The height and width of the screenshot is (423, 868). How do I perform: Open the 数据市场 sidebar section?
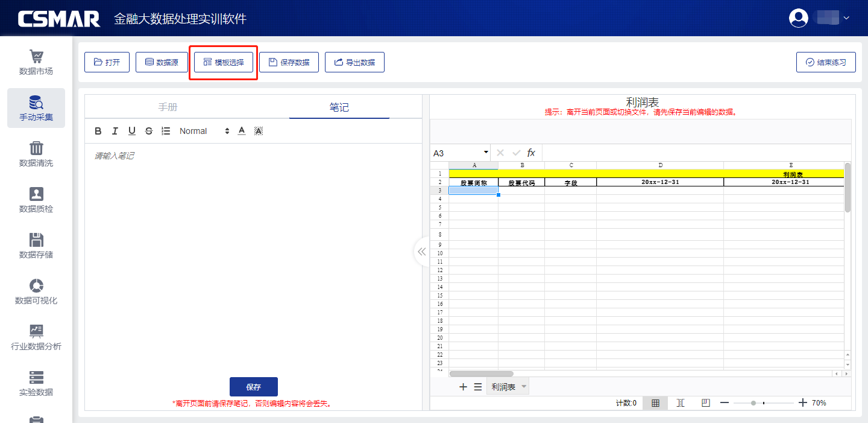tap(36, 63)
